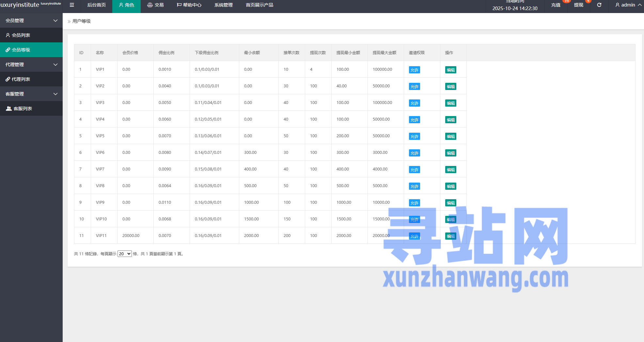644x342 pixels.
Task: Open 代理列表 in the sidebar
Action: coord(21,79)
